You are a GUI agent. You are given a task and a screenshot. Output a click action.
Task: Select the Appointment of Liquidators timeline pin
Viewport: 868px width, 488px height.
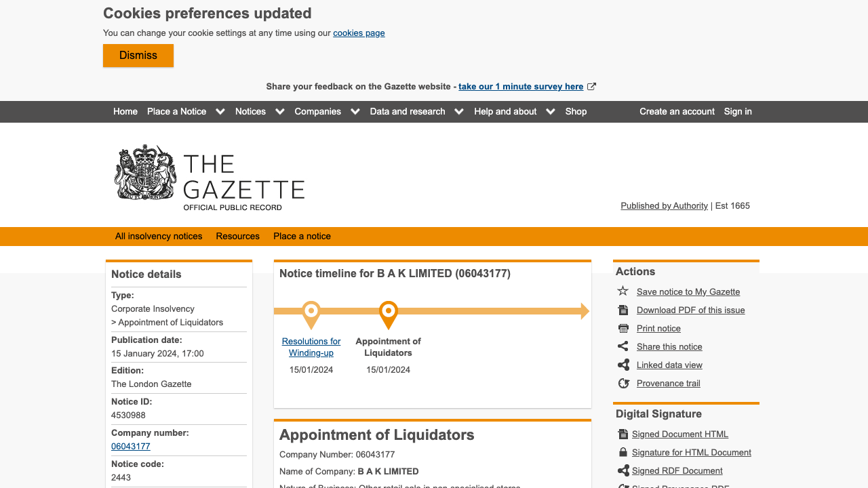[389, 313]
